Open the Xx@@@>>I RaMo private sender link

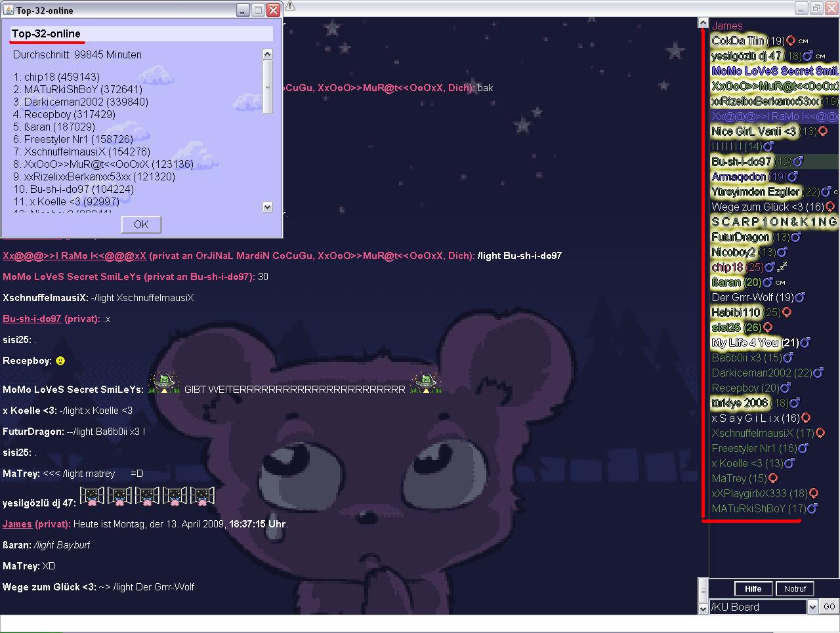(x=74, y=256)
